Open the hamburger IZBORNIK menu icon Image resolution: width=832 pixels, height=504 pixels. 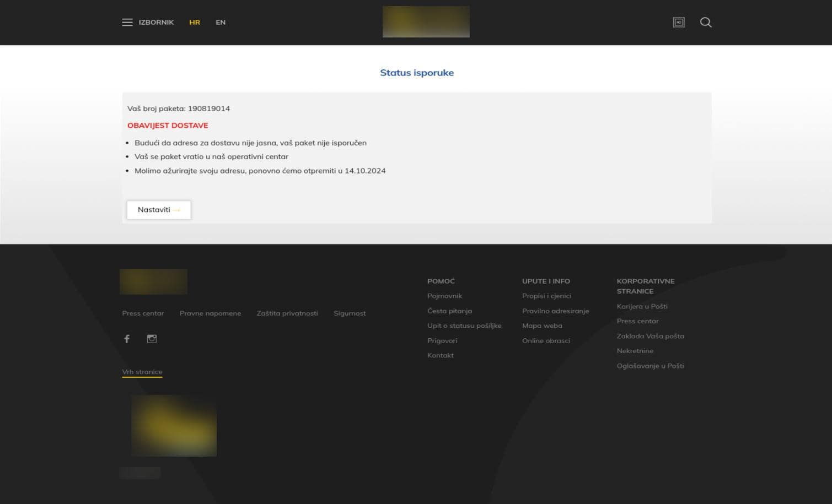(x=127, y=22)
